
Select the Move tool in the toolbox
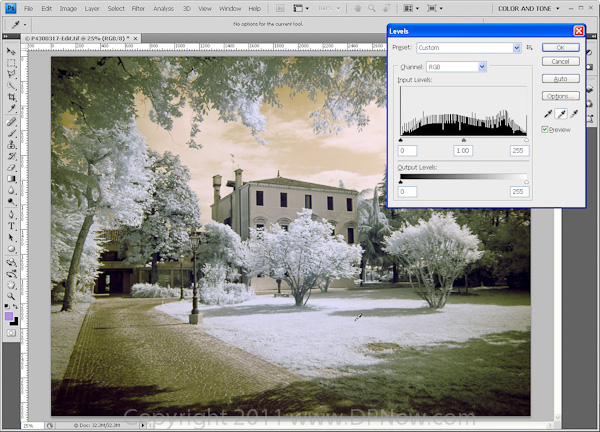click(x=11, y=50)
